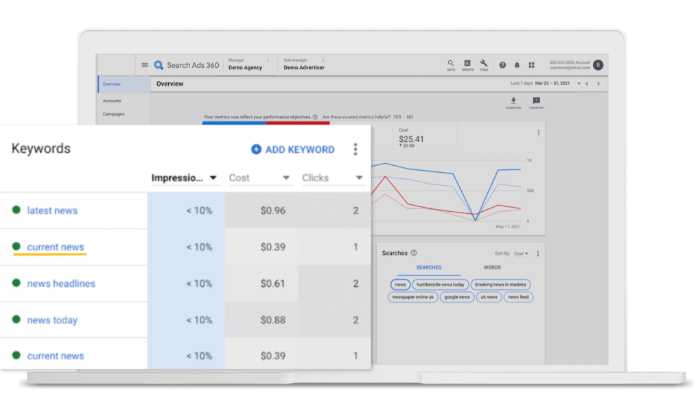Image resolution: width=700 pixels, height=401 pixels.
Task: Open the underlined current news keyword link
Action: tap(55, 247)
